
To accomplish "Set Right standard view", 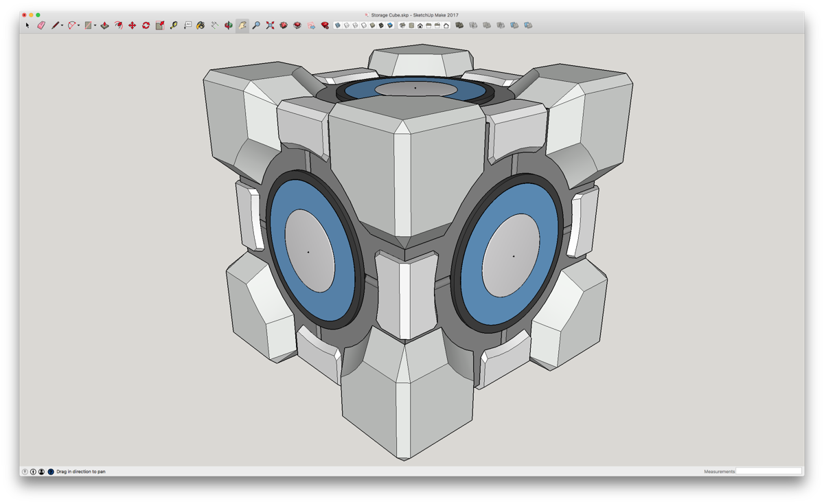I will 428,25.
